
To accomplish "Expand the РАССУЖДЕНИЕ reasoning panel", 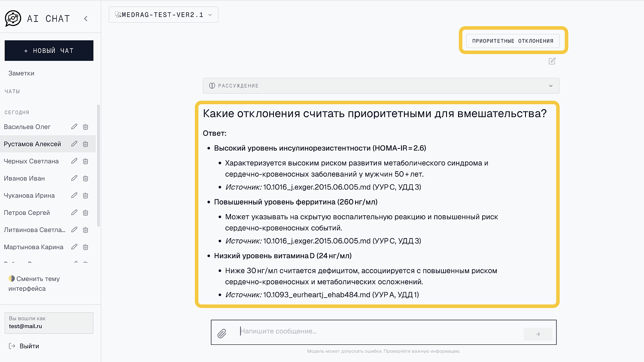I will [x=381, y=86].
